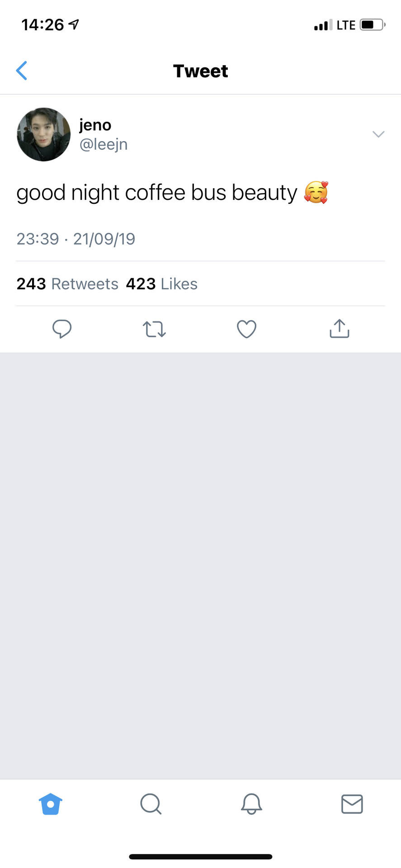Viewport: 401px width, 868px height.
Task: Go to the Home tab
Action: (x=51, y=804)
